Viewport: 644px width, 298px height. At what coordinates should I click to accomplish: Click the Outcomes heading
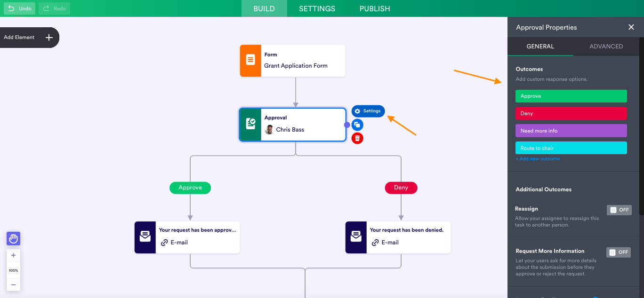point(529,69)
